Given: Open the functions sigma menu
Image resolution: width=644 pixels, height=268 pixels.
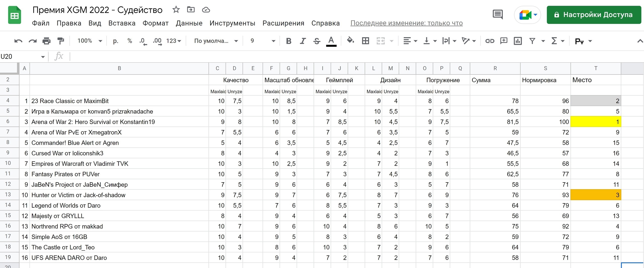Looking at the screenshot, I should pyautogui.click(x=558, y=41).
